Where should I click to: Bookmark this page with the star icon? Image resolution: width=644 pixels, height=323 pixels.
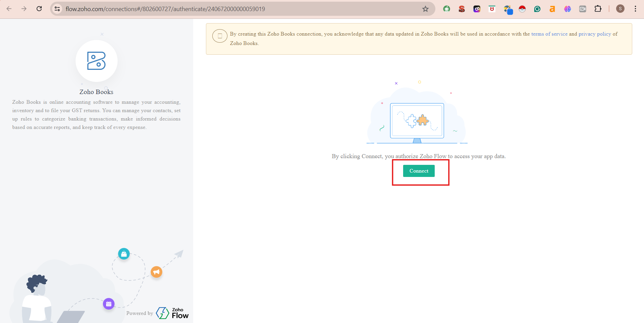coord(425,9)
